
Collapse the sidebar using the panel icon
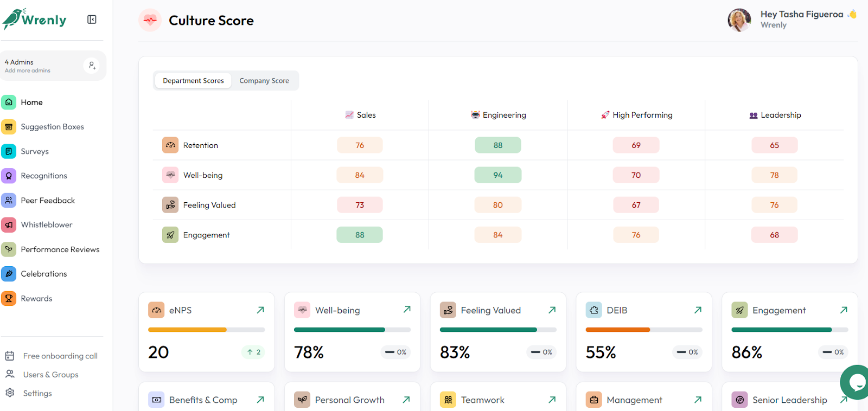(x=92, y=20)
